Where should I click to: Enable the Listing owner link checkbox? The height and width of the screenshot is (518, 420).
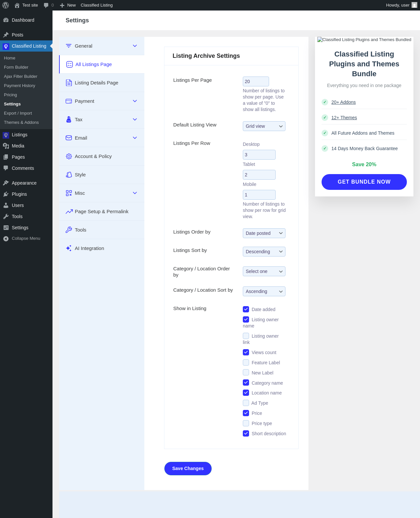tap(246, 336)
